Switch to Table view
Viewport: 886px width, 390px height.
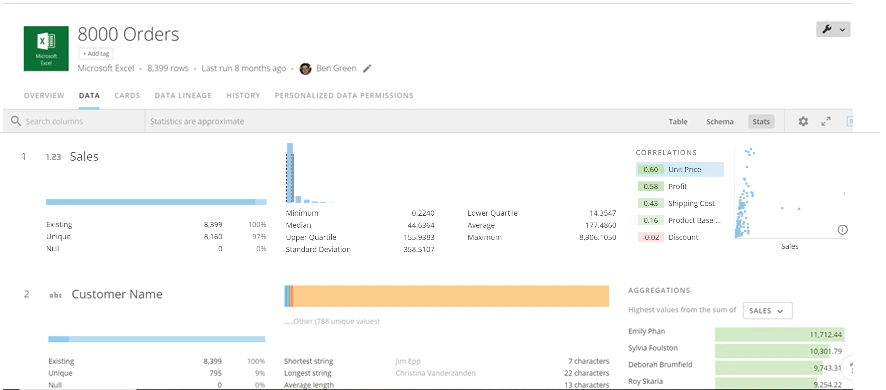click(x=678, y=122)
